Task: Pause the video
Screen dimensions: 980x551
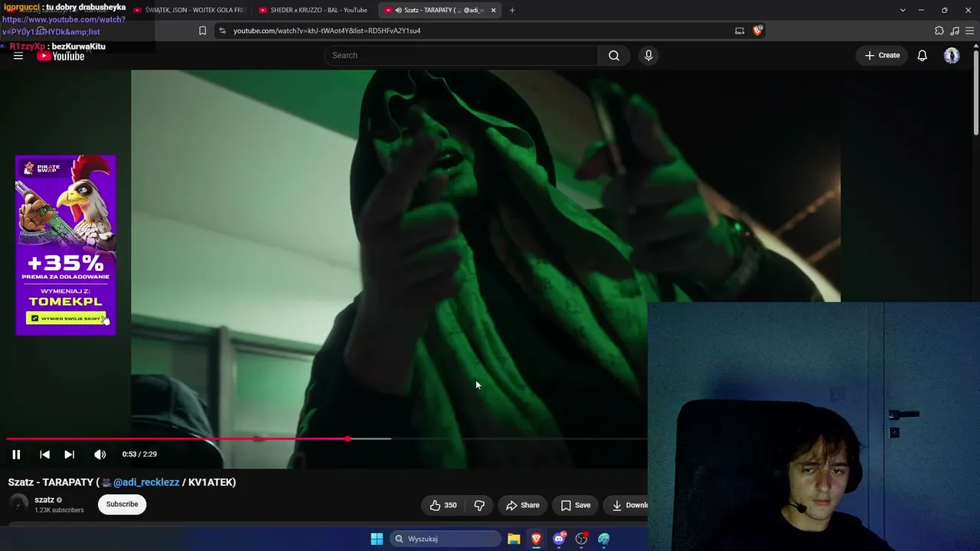Action: [16, 455]
